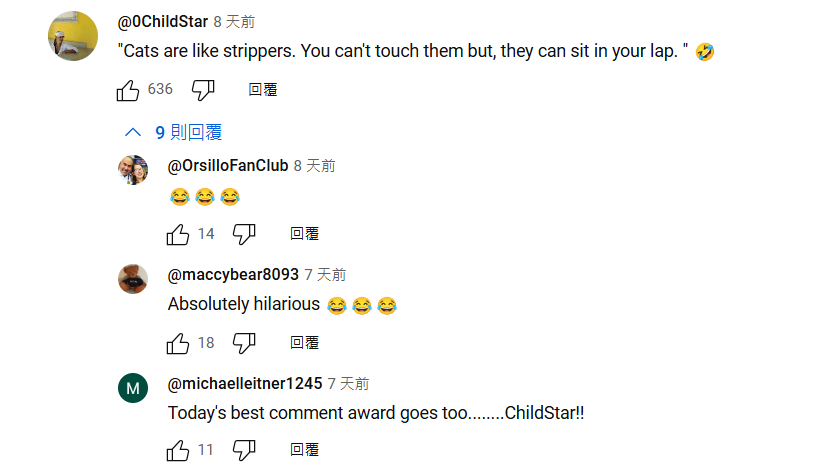Like the @0ChildStar comment

point(128,90)
